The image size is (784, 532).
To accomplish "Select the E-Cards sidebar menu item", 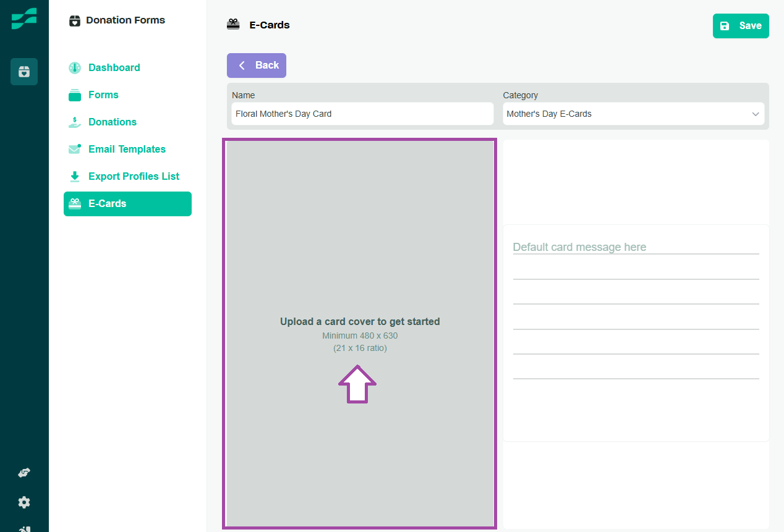I will pos(127,204).
